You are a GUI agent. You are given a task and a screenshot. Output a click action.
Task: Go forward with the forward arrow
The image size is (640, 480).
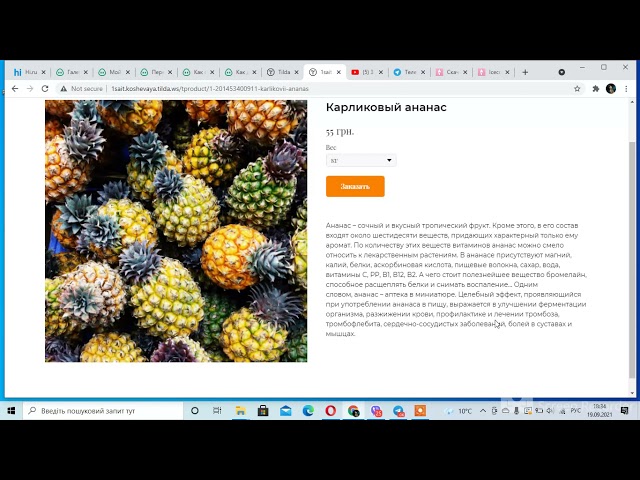click(30, 89)
